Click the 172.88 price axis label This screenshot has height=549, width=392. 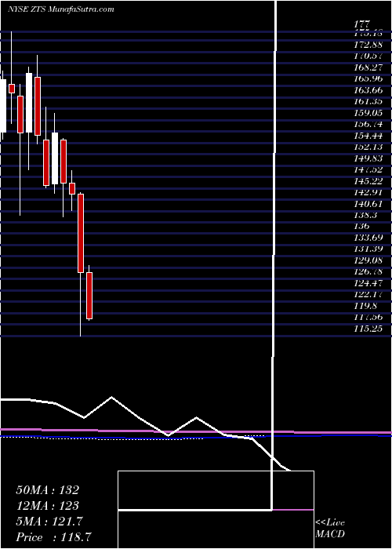coord(369,45)
